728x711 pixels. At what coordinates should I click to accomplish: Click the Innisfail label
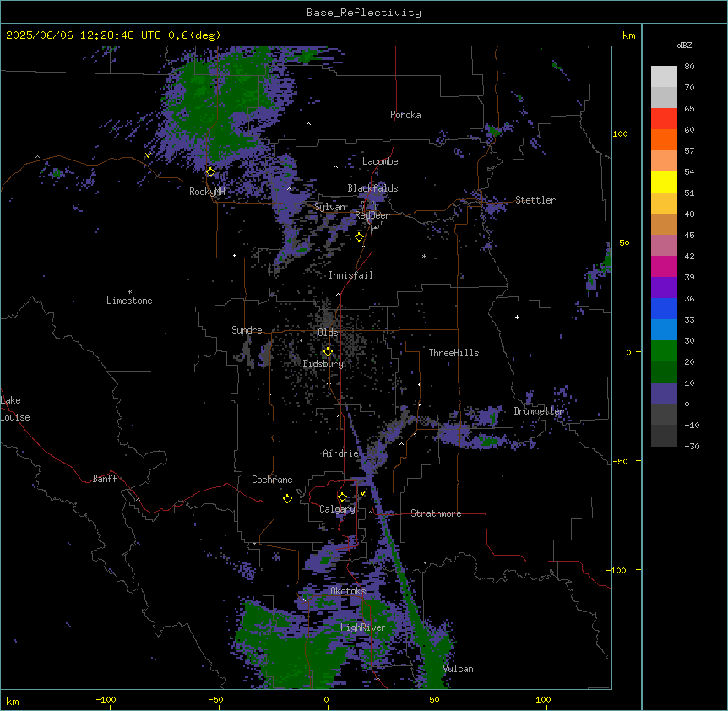[350, 275]
